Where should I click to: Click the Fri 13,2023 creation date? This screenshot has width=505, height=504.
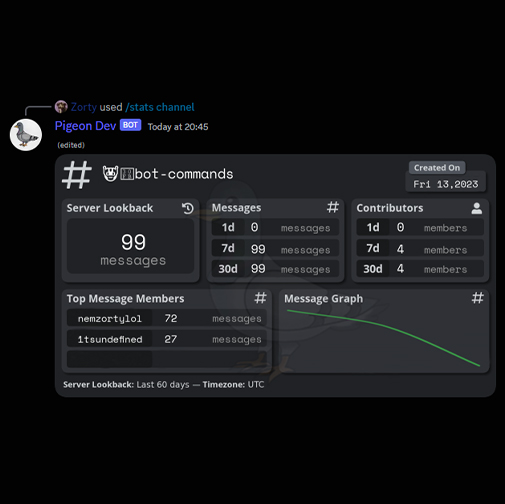(x=445, y=184)
